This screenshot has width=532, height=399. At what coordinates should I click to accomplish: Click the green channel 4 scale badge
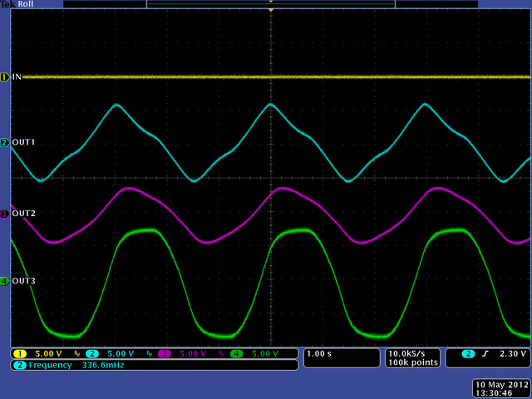(x=235, y=354)
